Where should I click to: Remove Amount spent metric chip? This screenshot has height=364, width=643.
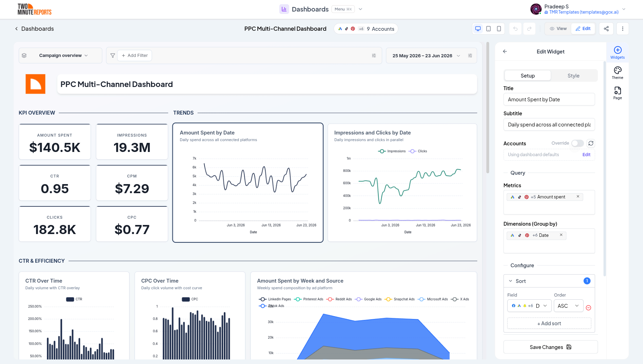(578, 197)
